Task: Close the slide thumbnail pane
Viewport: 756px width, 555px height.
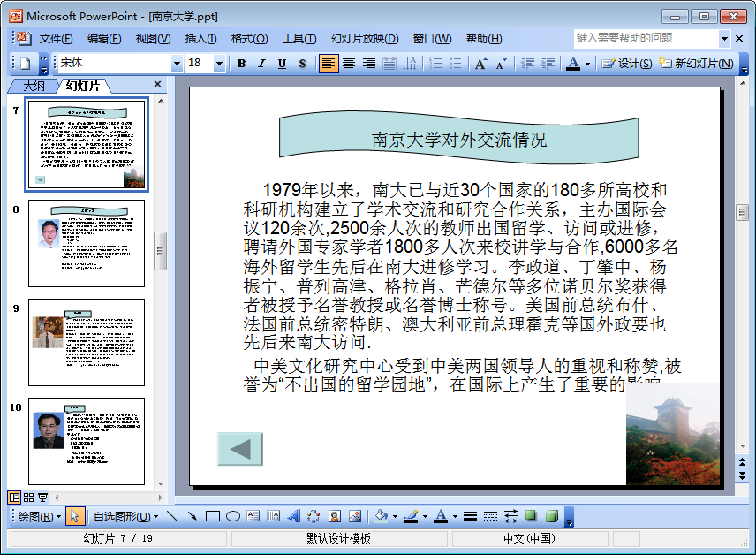Action: [x=157, y=85]
